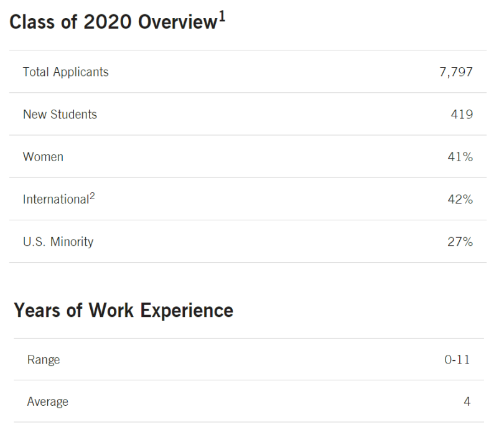The height and width of the screenshot is (427, 504).
Task: Click the 42% international value
Action: (460, 200)
